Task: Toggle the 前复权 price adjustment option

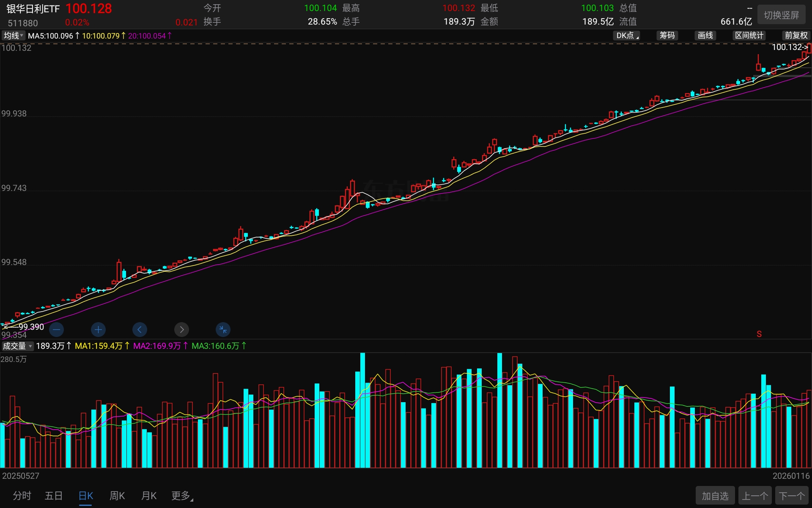Action: coord(796,36)
